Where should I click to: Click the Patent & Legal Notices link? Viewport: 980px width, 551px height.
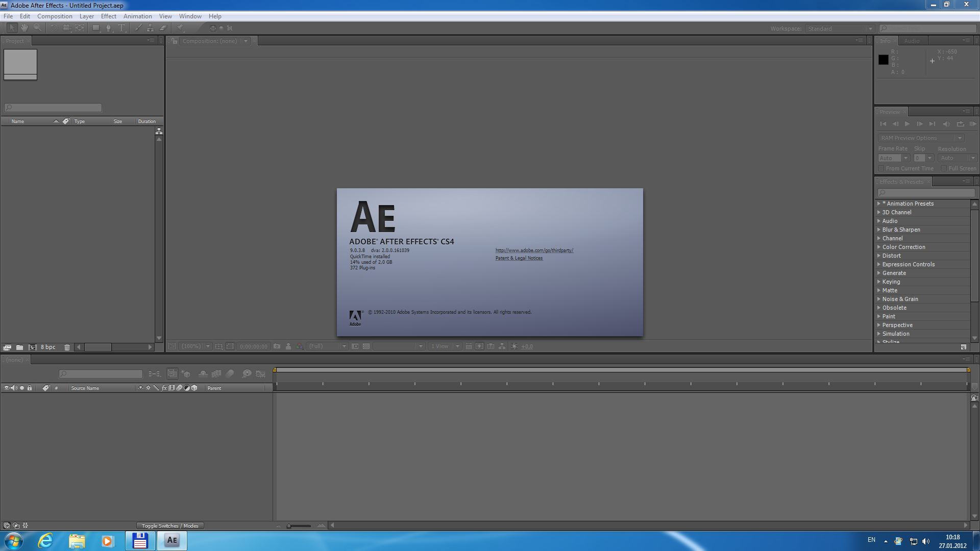(x=518, y=258)
